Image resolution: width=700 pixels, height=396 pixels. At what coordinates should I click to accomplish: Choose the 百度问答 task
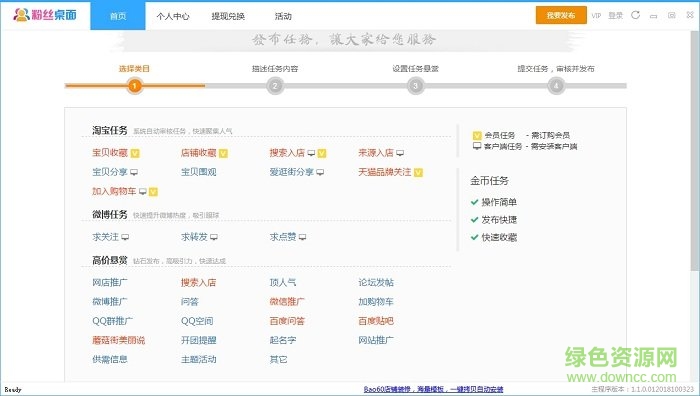pyautogui.click(x=287, y=321)
